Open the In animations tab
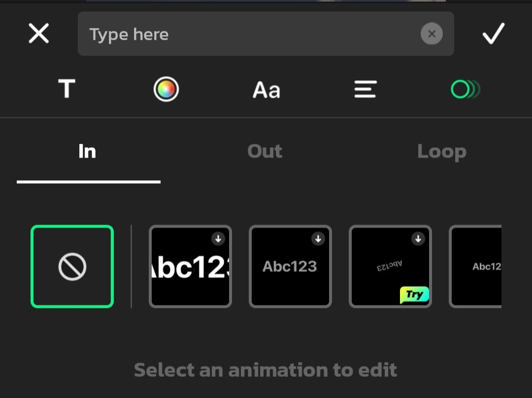 [87, 151]
